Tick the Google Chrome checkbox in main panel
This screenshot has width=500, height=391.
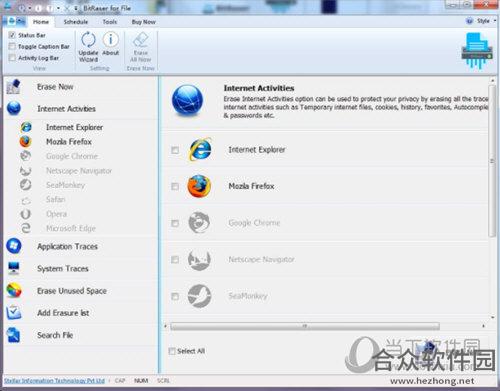pyautogui.click(x=175, y=223)
